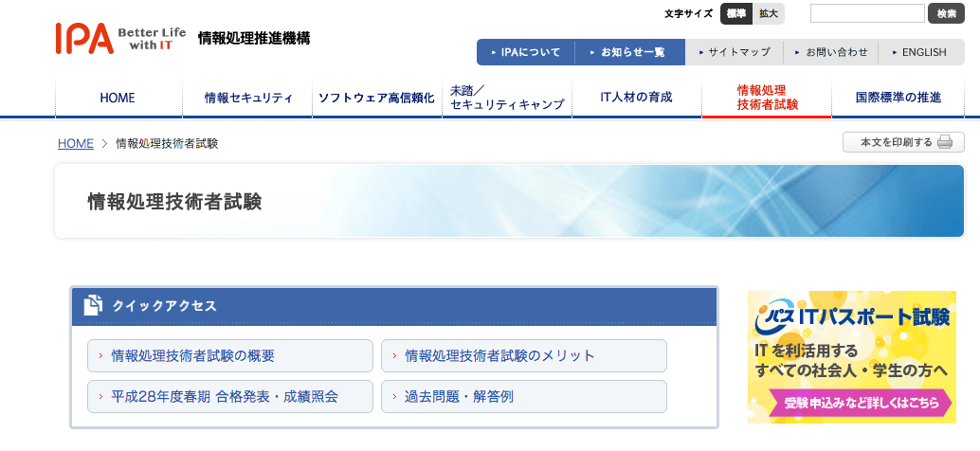Click the document icon beside クイックアクセス
Image resolution: width=980 pixels, height=451 pixels.
(93, 305)
